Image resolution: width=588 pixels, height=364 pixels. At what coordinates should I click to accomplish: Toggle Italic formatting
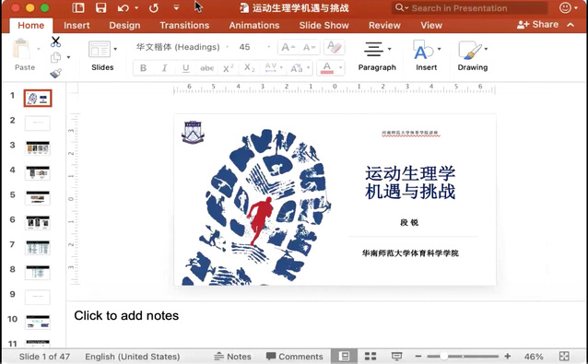[x=164, y=68]
